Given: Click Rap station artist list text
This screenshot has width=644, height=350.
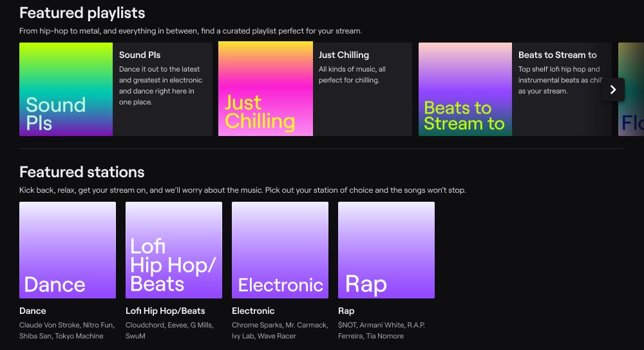Looking at the screenshot, I should 381,330.
